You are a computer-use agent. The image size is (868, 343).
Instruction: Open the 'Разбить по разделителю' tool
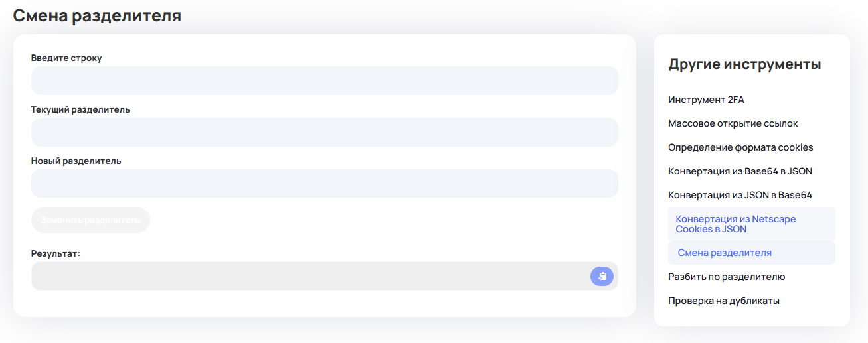tap(727, 277)
